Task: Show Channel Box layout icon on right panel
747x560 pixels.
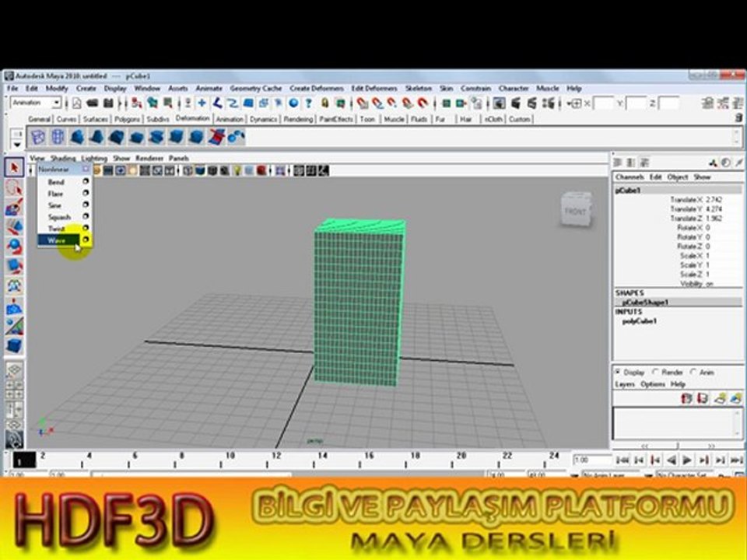Action: tap(619, 163)
